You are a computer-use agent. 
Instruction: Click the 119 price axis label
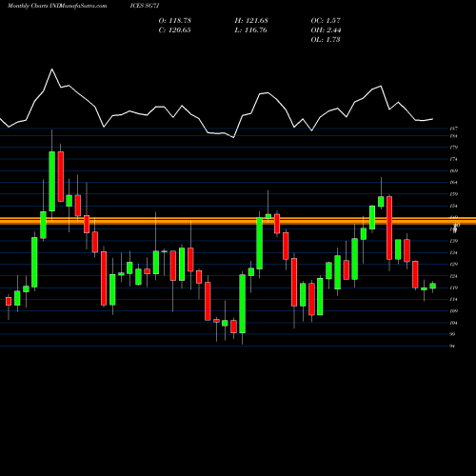pyautogui.click(x=454, y=288)
